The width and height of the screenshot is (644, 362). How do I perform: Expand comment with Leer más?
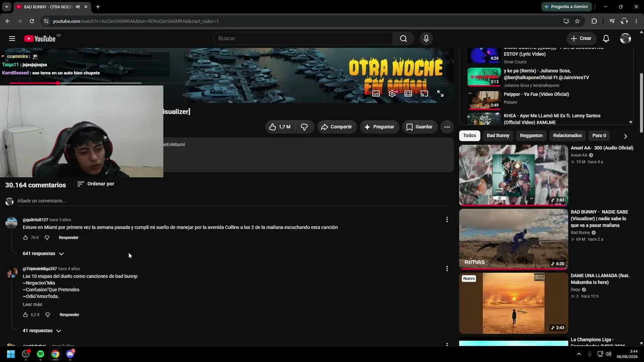pyautogui.click(x=32, y=305)
